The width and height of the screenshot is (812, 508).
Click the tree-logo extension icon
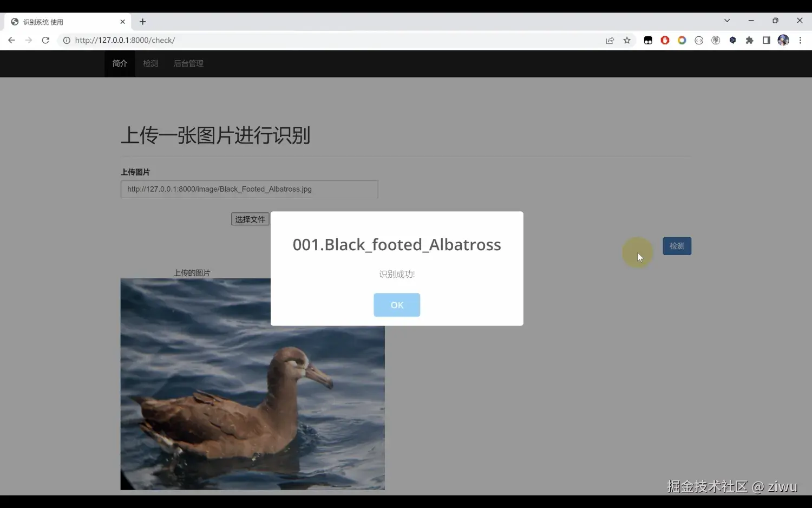point(716,40)
